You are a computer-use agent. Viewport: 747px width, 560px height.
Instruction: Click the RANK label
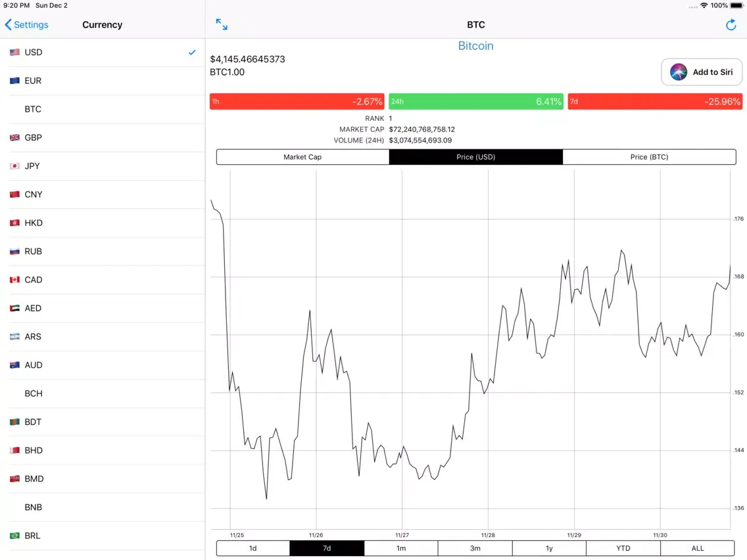pos(374,118)
